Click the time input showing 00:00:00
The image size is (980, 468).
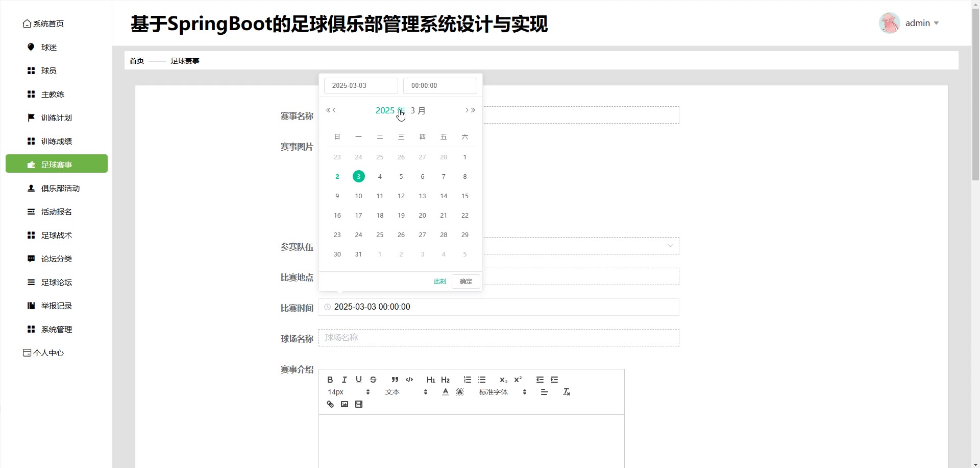tap(440, 86)
